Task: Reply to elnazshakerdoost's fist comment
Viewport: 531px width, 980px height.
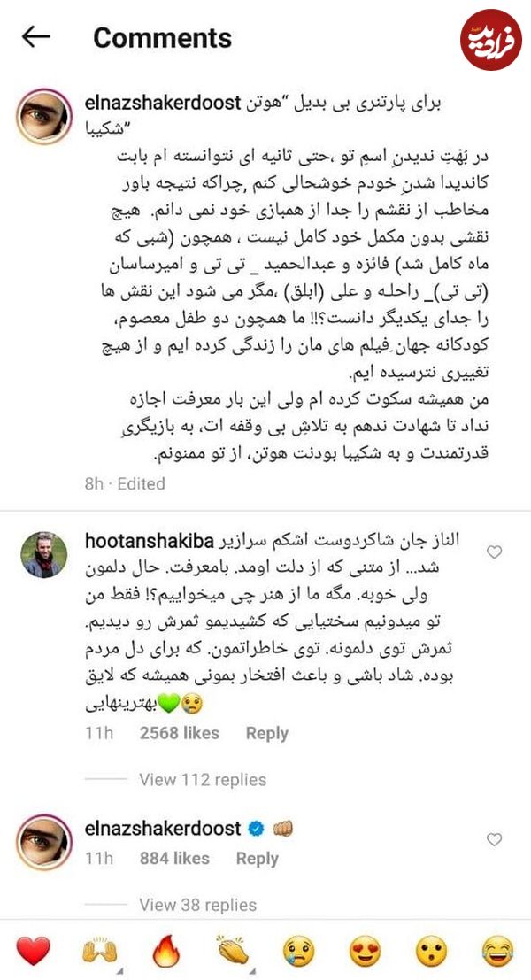Action: pyautogui.click(x=257, y=858)
